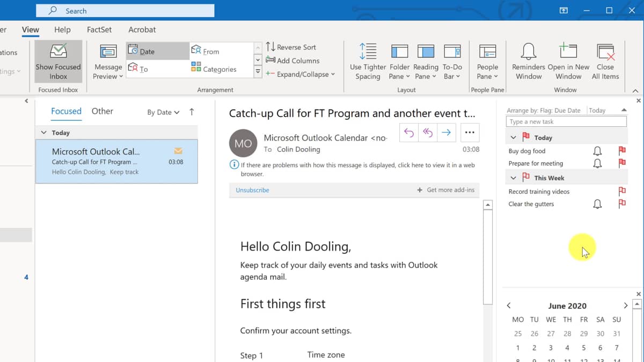Close the task list pane
The image size is (644, 362).
coord(638,101)
